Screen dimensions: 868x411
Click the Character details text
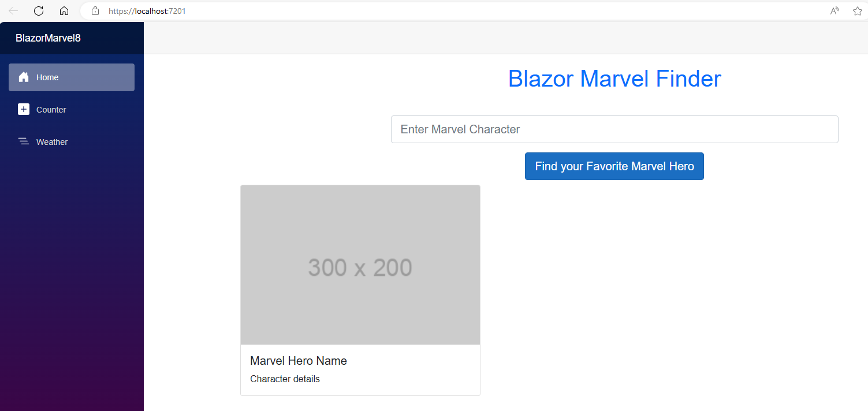[285, 379]
